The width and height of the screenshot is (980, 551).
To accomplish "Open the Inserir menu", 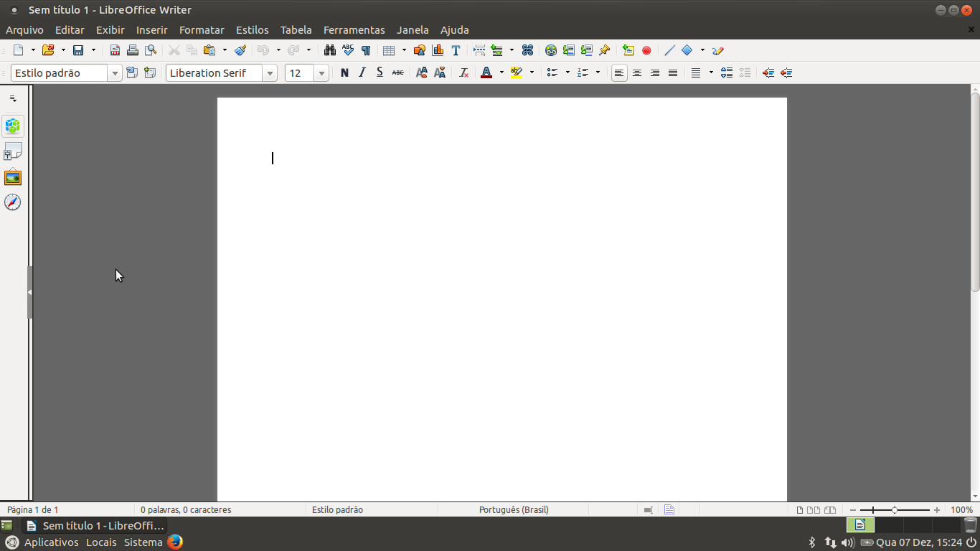I will pyautogui.click(x=151, y=30).
